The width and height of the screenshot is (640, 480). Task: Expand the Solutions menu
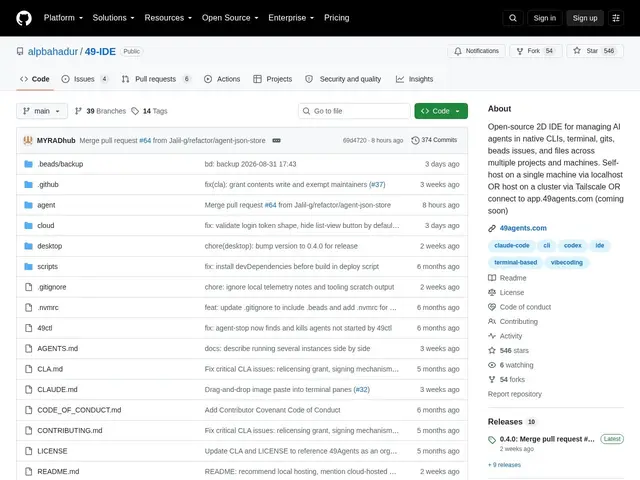[x=113, y=18]
